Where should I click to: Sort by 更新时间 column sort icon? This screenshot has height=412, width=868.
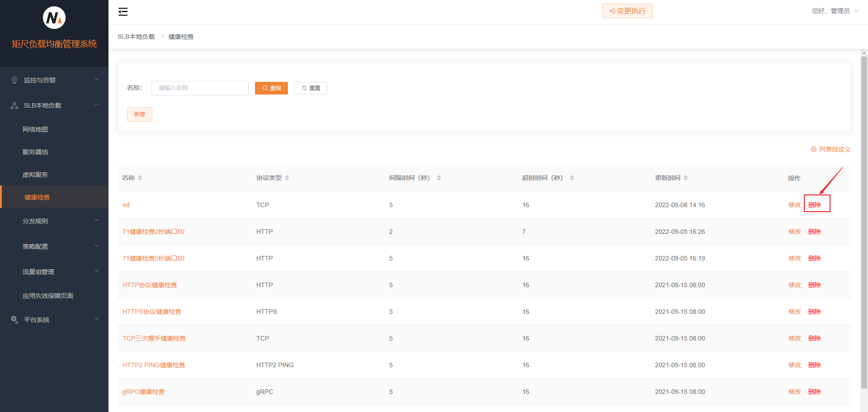686,178
